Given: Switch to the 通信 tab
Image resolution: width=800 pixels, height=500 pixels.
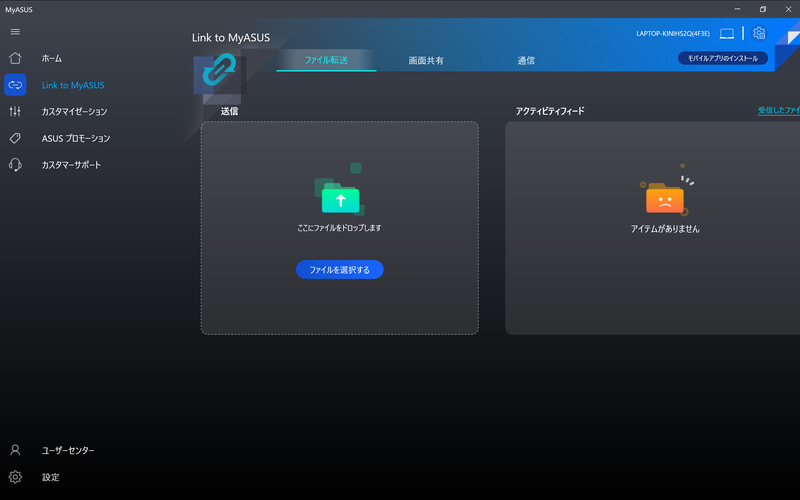Looking at the screenshot, I should 526,61.
